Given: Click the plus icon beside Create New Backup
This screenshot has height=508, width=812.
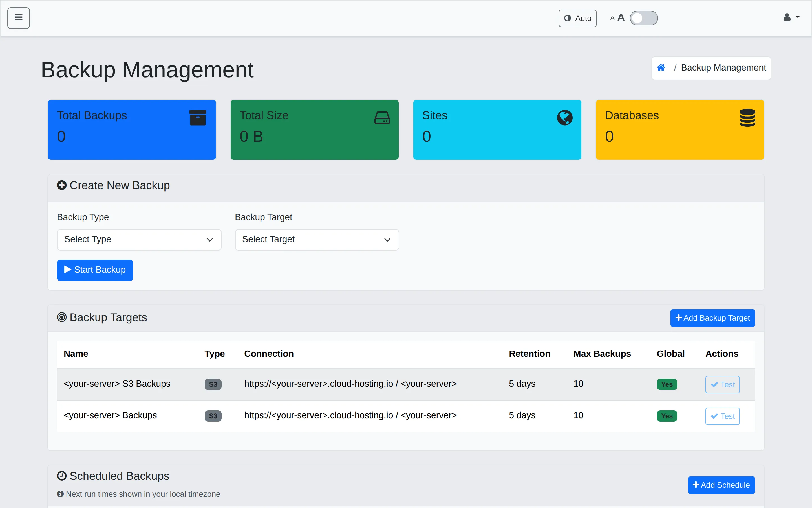Looking at the screenshot, I should 62,185.
